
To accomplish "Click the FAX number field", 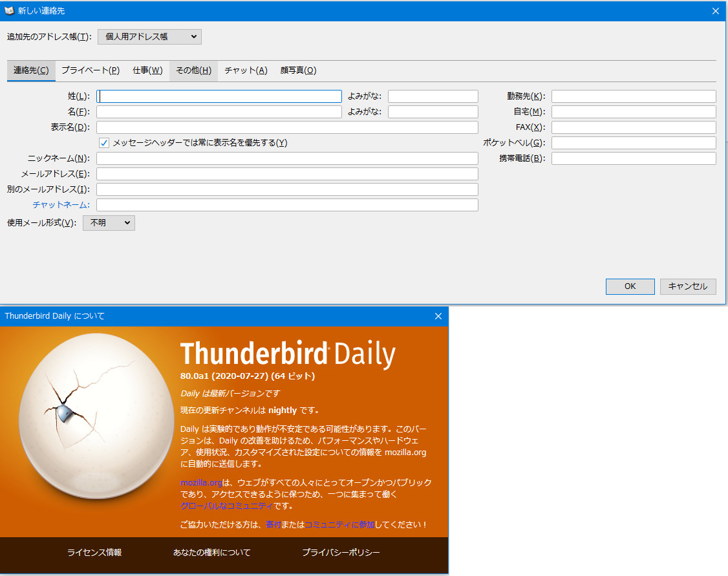I will click(634, 127).
